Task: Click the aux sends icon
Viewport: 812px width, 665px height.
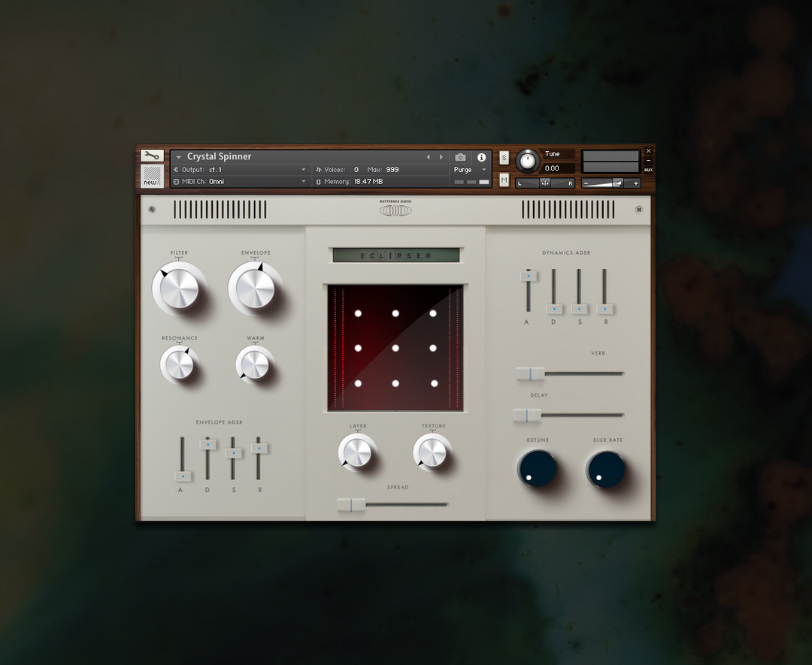Action: 649,170
